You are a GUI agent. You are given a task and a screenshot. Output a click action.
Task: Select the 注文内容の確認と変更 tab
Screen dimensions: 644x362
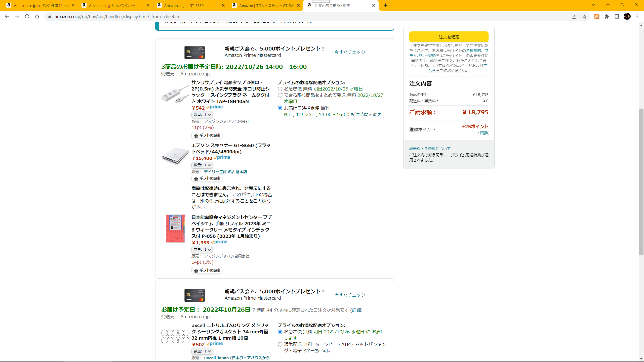pos(341,6)
